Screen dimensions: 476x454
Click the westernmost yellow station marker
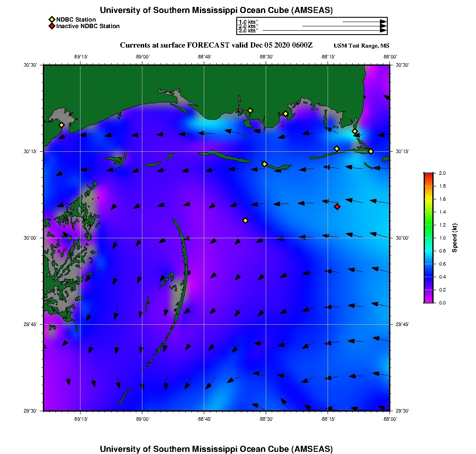point(61,125)
